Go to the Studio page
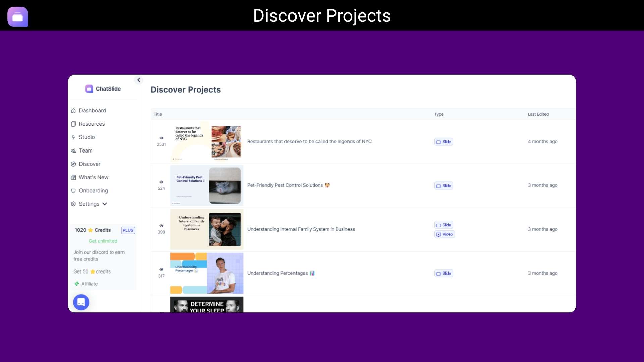 point(87,137)
